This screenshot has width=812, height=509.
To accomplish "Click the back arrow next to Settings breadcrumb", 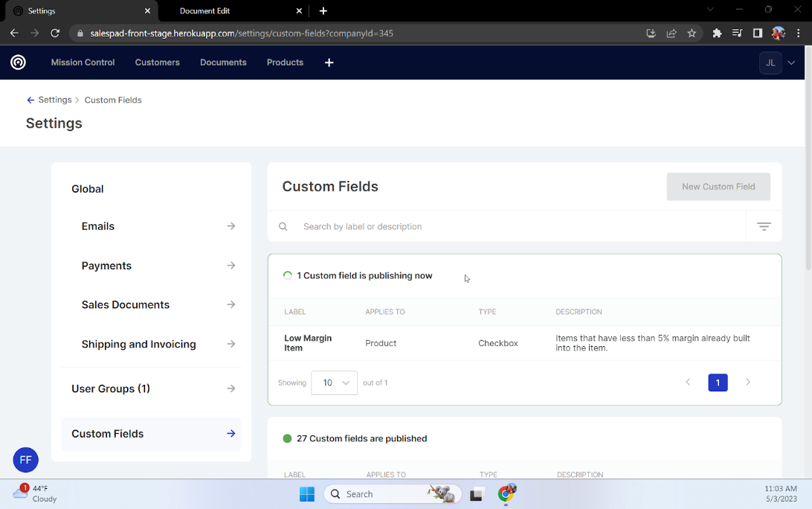I will pos(30,100).
